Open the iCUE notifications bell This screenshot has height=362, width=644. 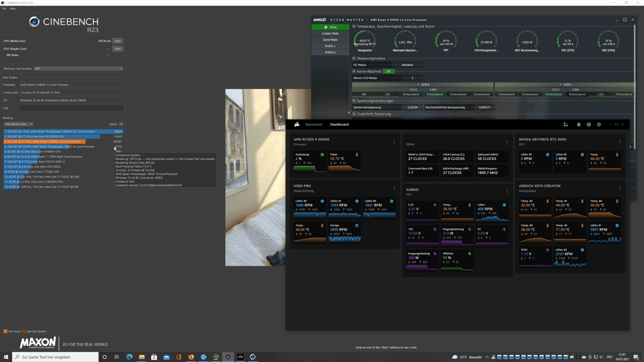[x=579, y=124]
